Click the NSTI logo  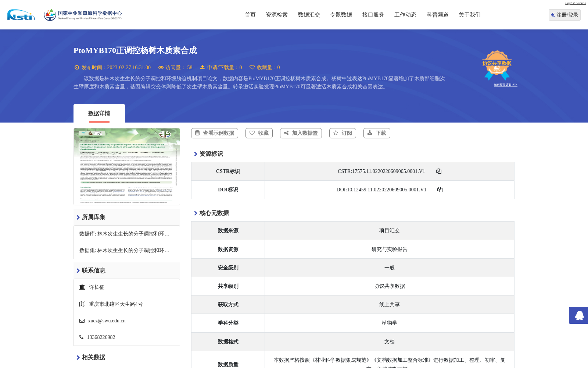(21, 15)
